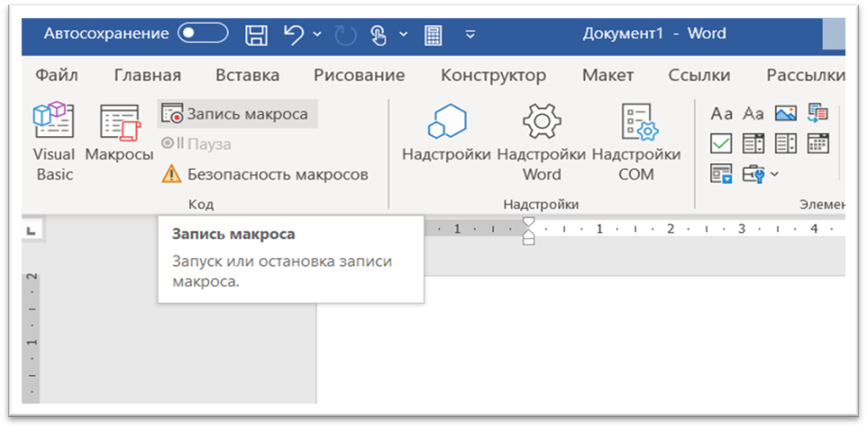868x428 pixels.
Task: Open the Макросы dialog
Action: 119,134
